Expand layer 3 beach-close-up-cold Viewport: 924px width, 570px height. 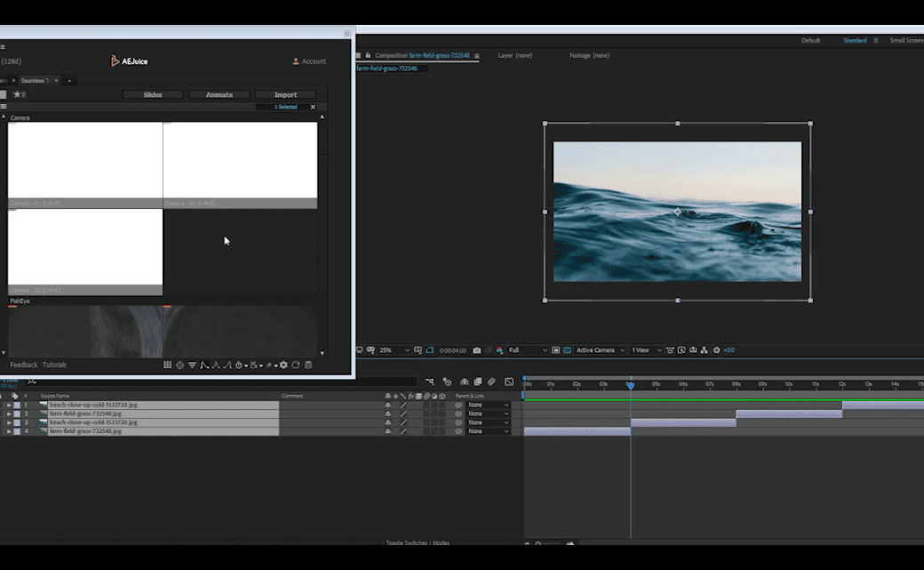coord(8,423)
